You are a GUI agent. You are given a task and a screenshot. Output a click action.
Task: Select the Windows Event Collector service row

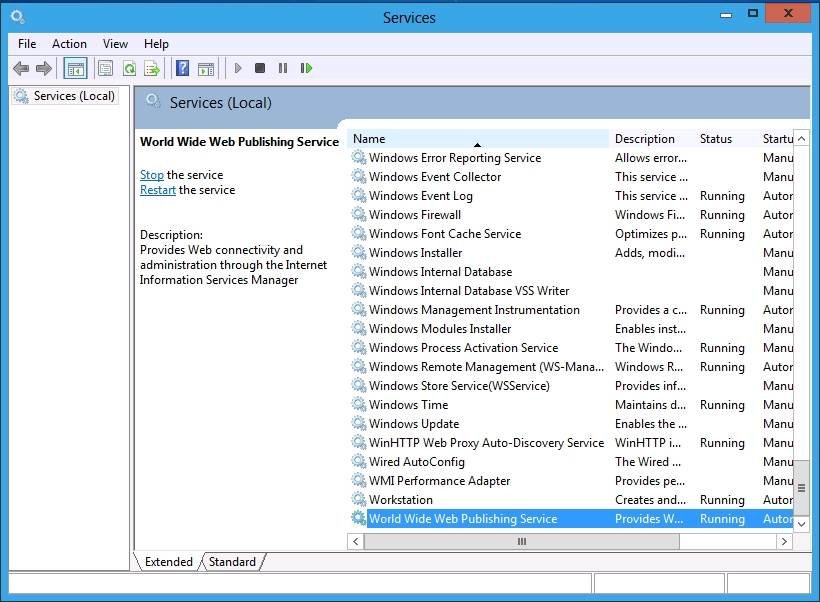tap(571, 177)
